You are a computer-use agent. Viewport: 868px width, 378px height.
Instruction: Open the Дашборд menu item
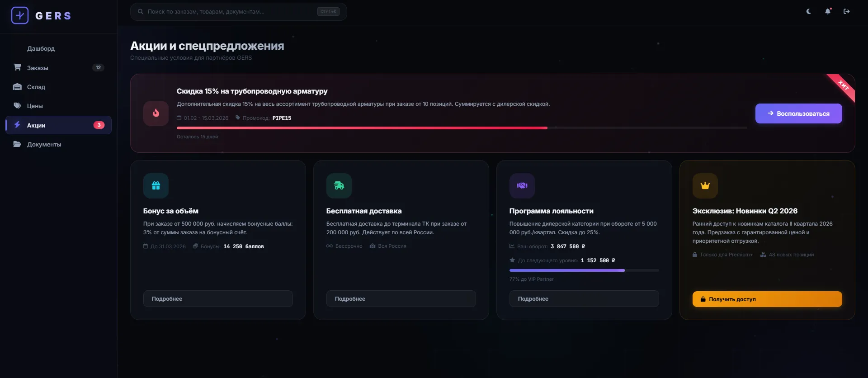pos(41,48)
